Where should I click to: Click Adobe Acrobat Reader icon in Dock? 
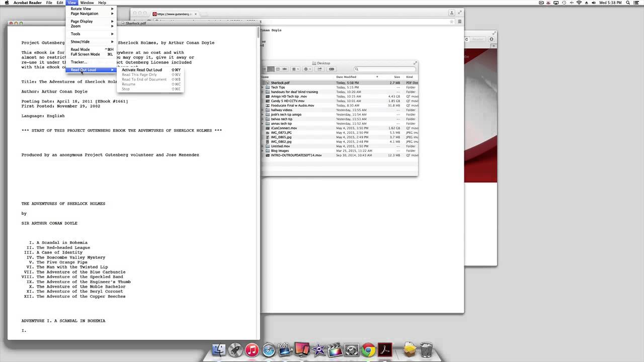[x=385, y=350]
